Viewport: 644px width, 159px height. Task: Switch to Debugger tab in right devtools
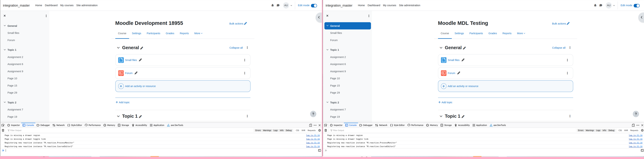tap(366, 125)
